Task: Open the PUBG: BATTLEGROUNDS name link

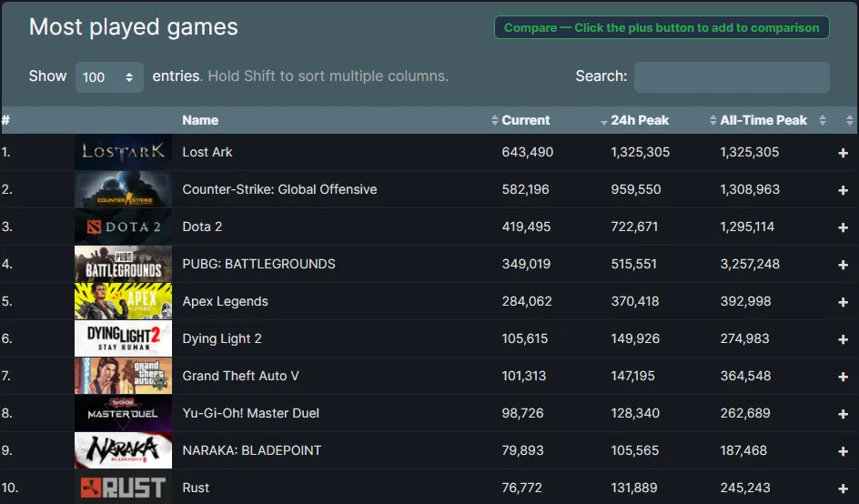Action: point(258,264)
